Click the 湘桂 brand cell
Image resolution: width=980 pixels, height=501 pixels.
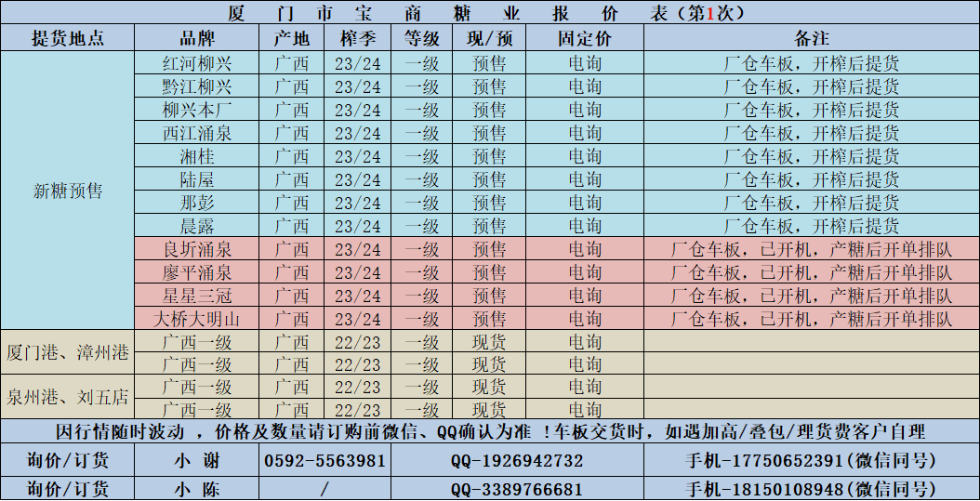coord(196,156)
